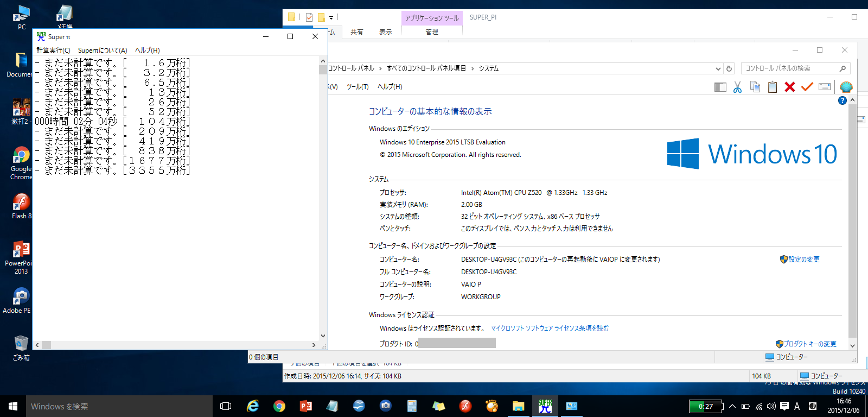
Task: Click the refresh button beside the address bar
Action: 729,68
